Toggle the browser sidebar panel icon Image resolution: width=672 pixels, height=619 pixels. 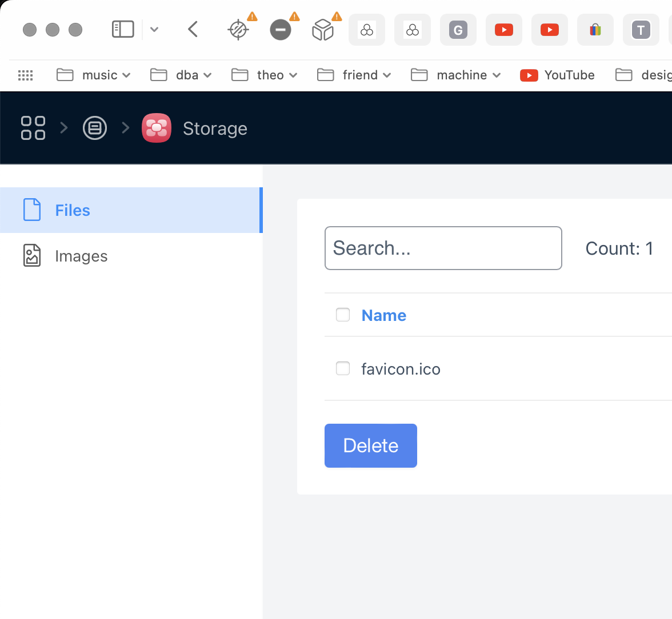tap(123, 29)
